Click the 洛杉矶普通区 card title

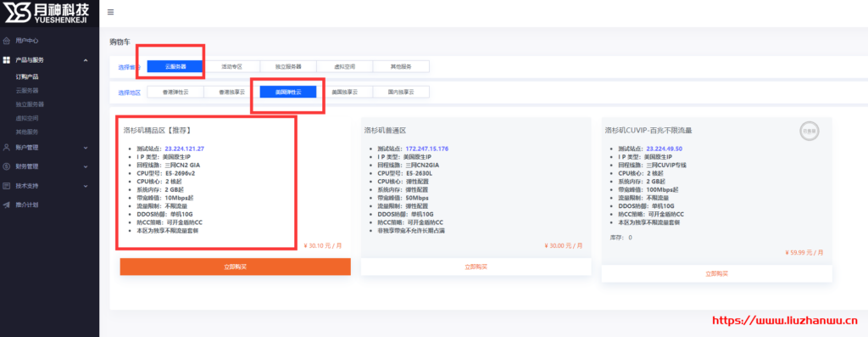coord(386,130)
